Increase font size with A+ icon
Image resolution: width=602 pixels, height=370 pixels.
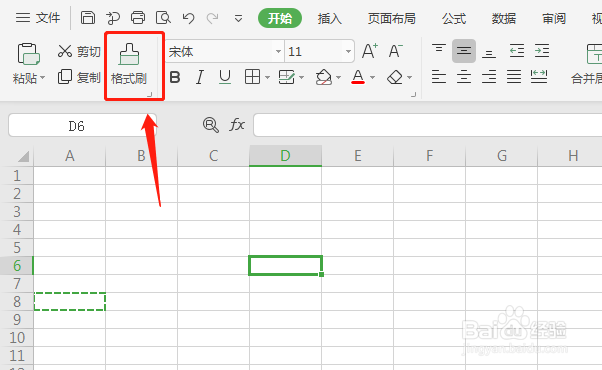[x=370, y=51]
